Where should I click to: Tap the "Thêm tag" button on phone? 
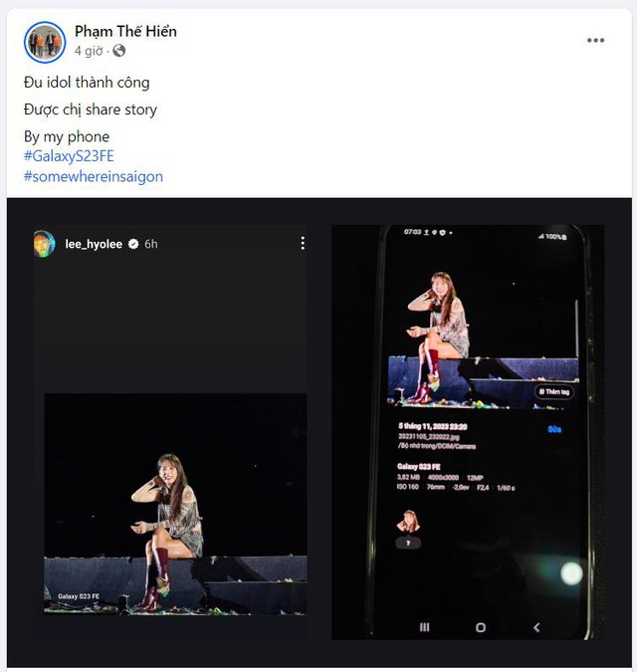554,392
